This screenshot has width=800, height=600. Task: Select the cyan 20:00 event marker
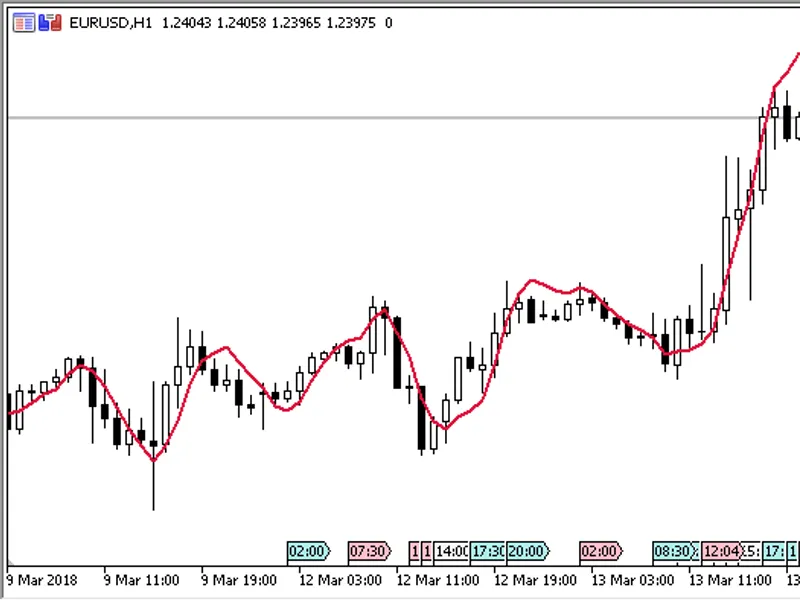(528, 551)
